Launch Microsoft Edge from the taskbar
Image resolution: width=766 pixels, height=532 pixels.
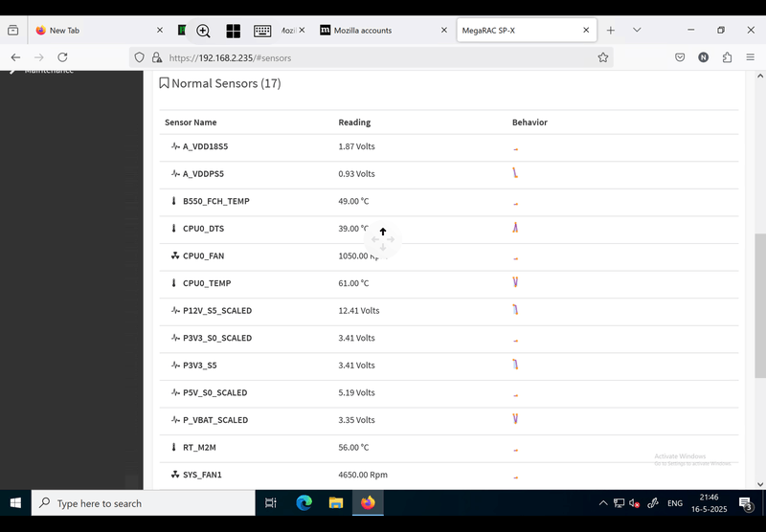(x=304, y=502)
